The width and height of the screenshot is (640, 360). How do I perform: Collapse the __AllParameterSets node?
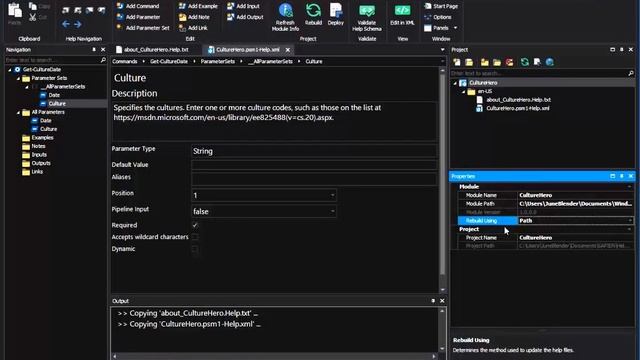coord(27,87)
